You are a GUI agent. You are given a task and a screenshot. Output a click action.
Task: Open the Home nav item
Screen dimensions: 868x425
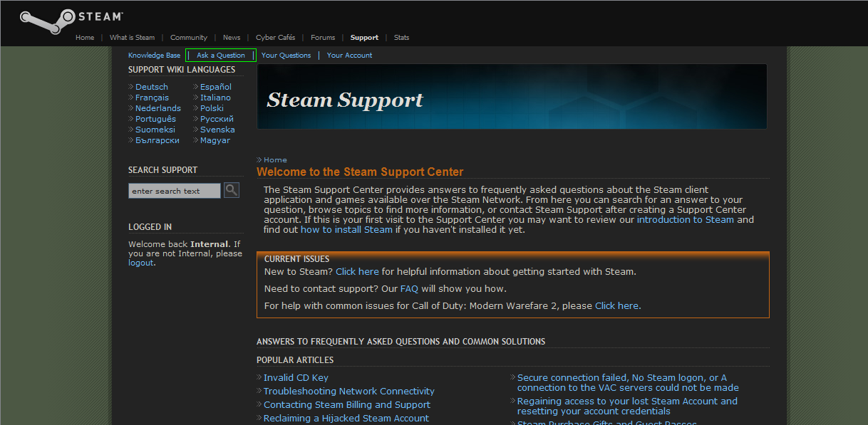pos(85,38)
